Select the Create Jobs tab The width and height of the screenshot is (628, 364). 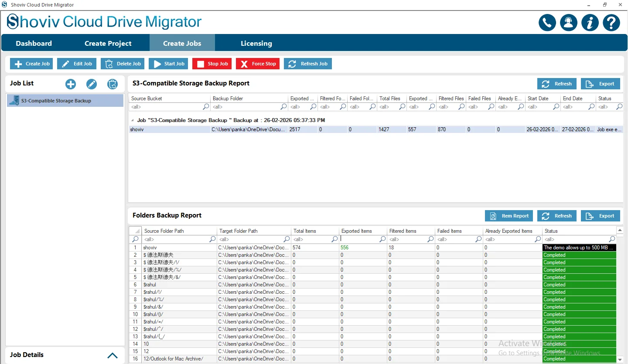(x=182, y=43)
